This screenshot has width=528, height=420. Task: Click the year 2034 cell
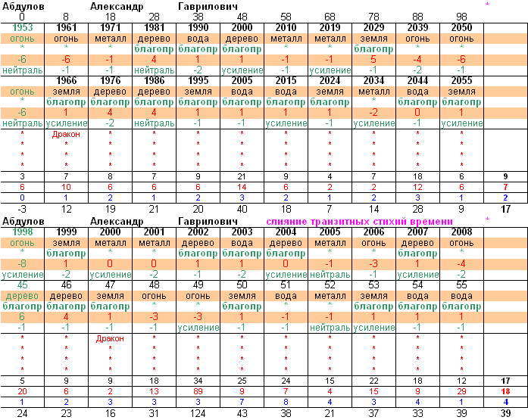[x=373, y=81]
